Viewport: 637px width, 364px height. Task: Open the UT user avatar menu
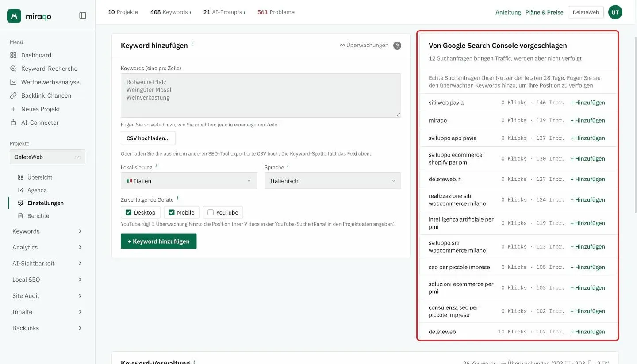615,12
